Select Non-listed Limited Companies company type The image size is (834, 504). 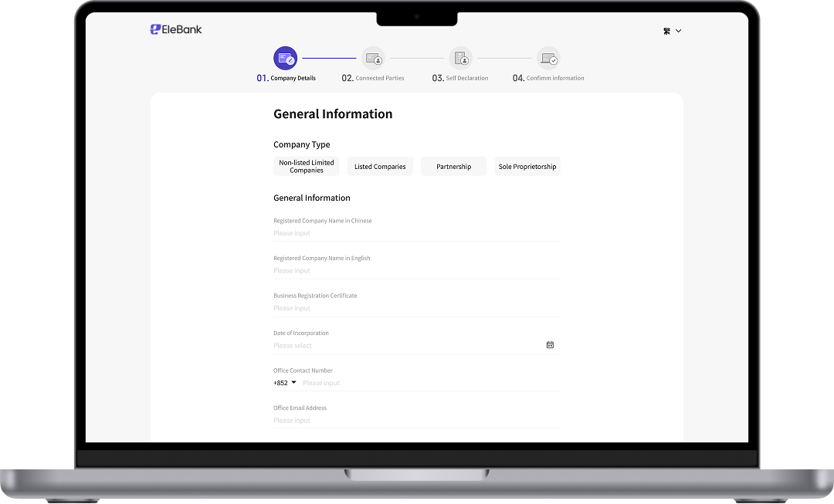pyautogui.click(x=307, y=167)
